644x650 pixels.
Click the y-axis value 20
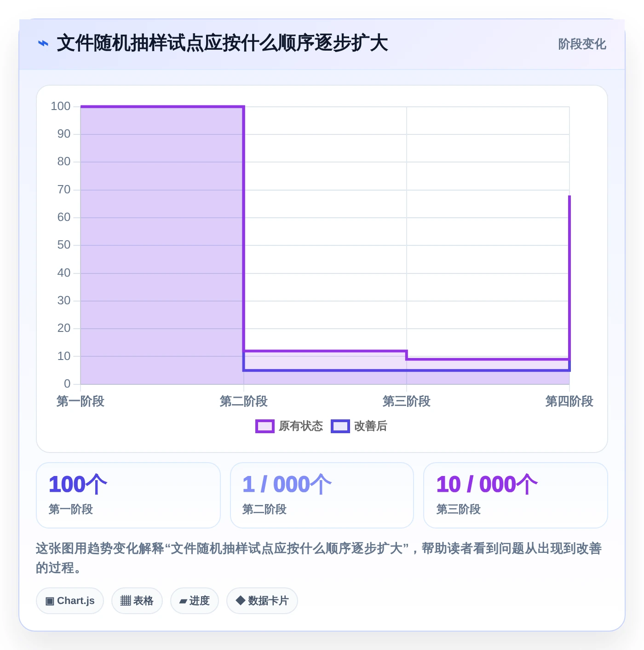pos(64,328)
